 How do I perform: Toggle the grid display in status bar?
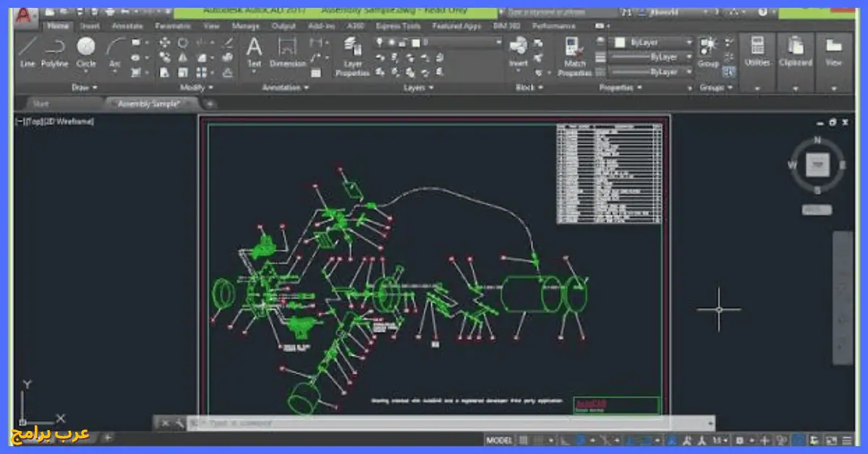(524, 440)
